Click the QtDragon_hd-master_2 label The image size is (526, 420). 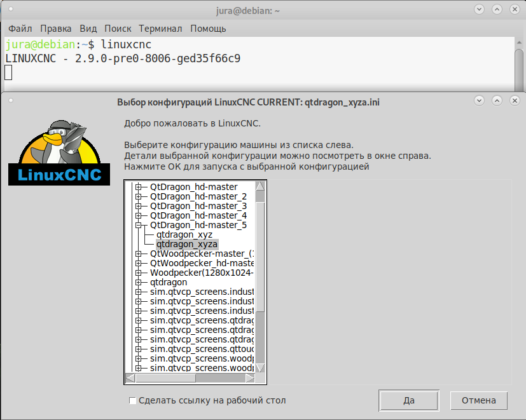[198, 196]
